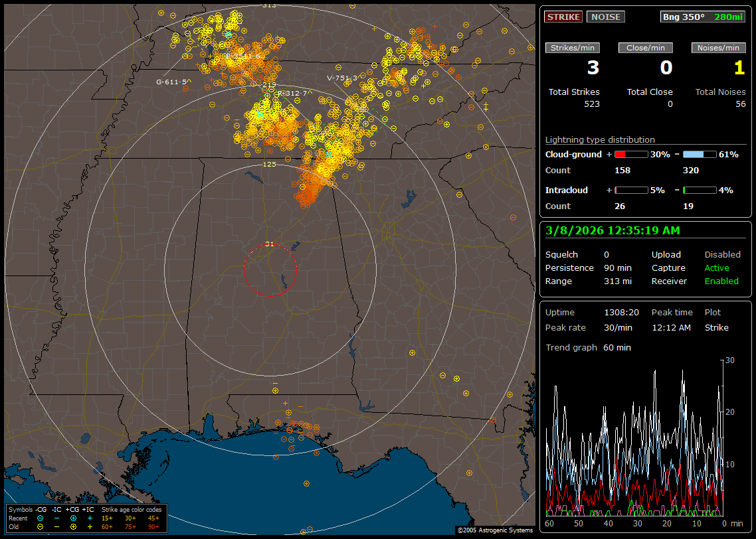This screenshot has height=539, width=756.
Task: Click the Old -CG yellow legend symbol
Action: click(x=41, y=526)
